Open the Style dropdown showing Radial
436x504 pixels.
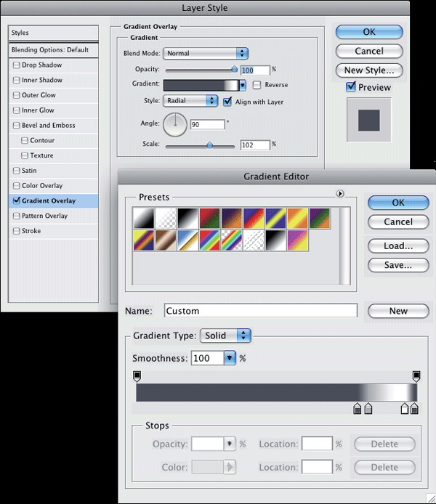190,101
